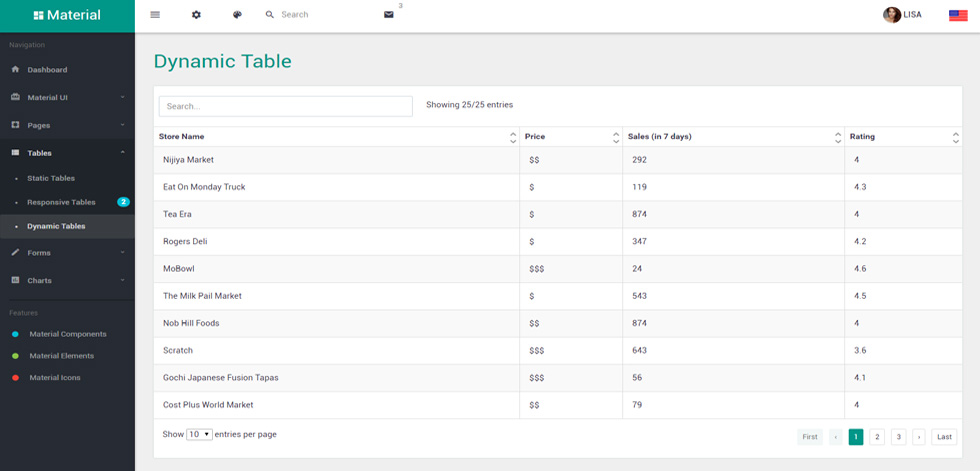Click the badge showing 2 on Responsive Tables

pyautogui.click(x=123, y=202)
